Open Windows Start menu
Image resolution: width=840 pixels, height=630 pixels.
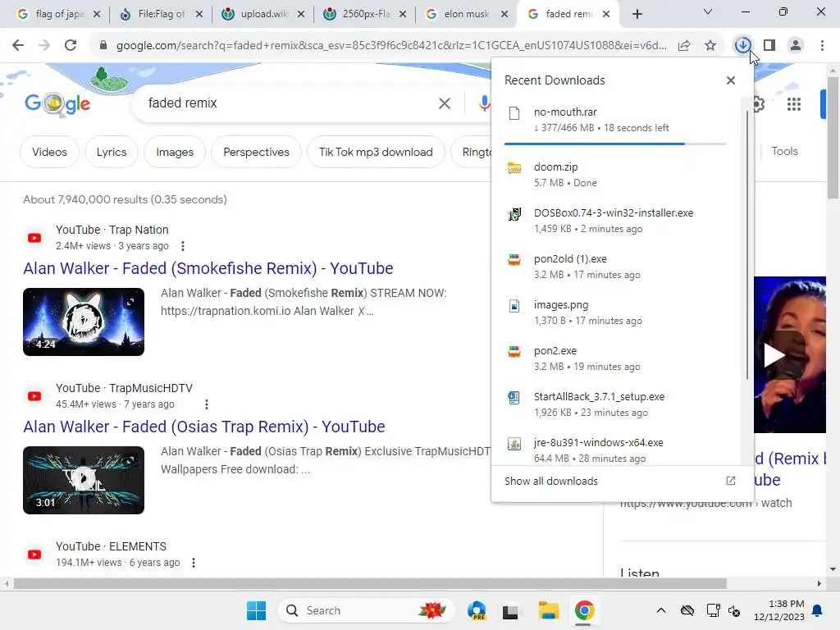pos(256,610)
